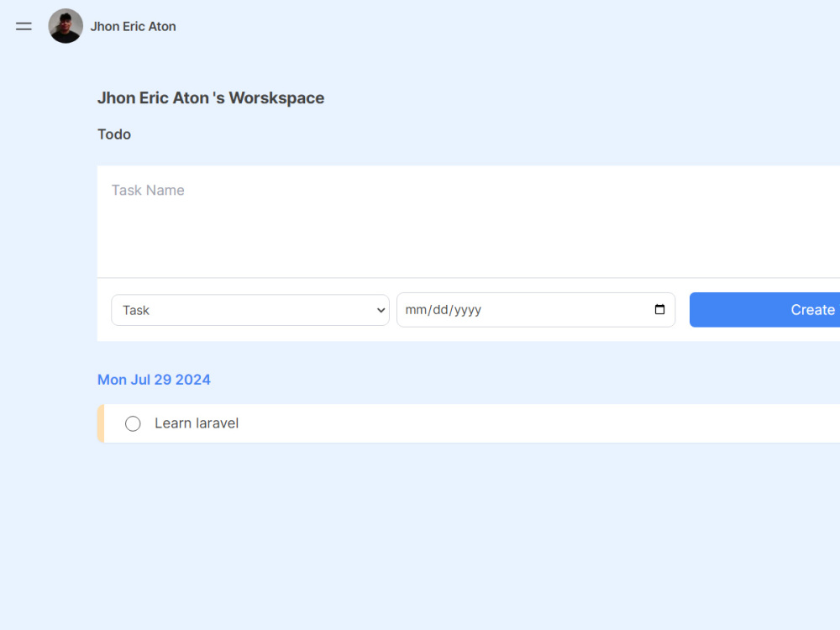Mark Learn laravel task as complete
The width and height of the screenshot is (840, 630).
click(133, 423)
